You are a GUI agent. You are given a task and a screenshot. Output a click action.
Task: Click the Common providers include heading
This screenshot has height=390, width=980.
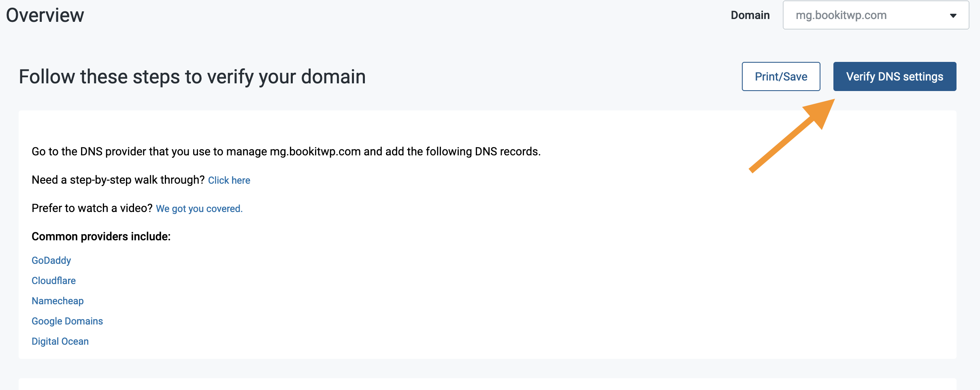101,236
